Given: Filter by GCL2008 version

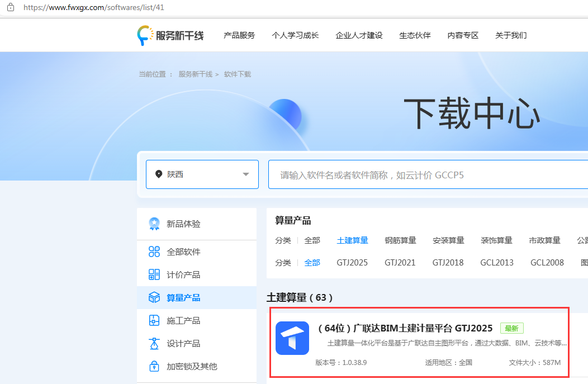Looking at the screenshot, I should 547,263.
